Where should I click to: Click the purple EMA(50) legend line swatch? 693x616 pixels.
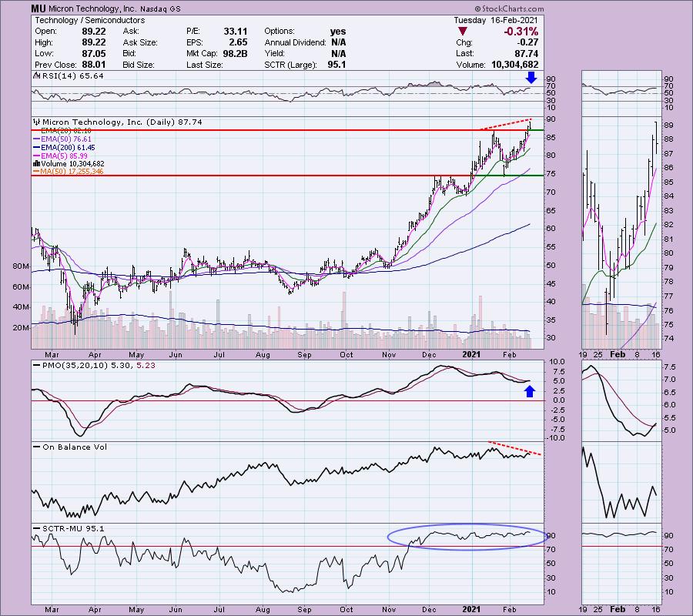pyautogui.click(x=37, y=139)
